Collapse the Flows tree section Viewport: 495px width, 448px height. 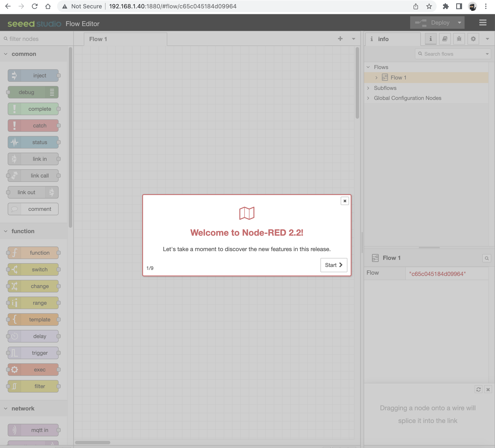click(368, 67)
